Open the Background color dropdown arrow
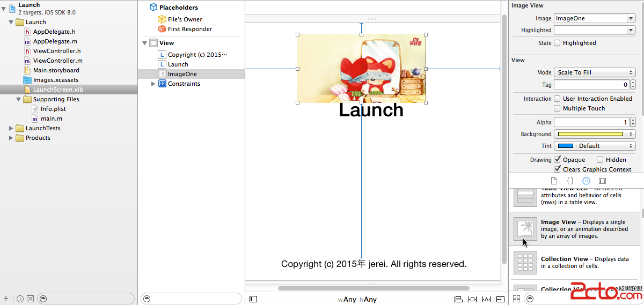The image size is (644, 305). [631, 134]
